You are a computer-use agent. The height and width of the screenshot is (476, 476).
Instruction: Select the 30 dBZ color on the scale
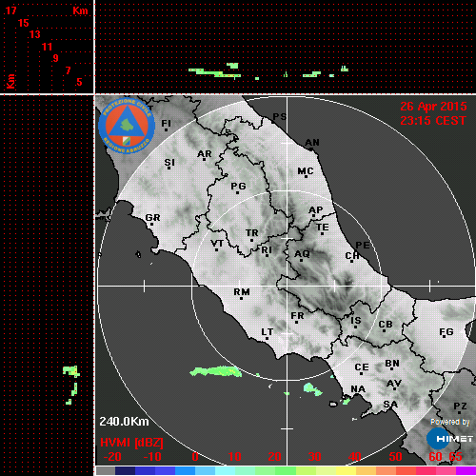[316, 470]
